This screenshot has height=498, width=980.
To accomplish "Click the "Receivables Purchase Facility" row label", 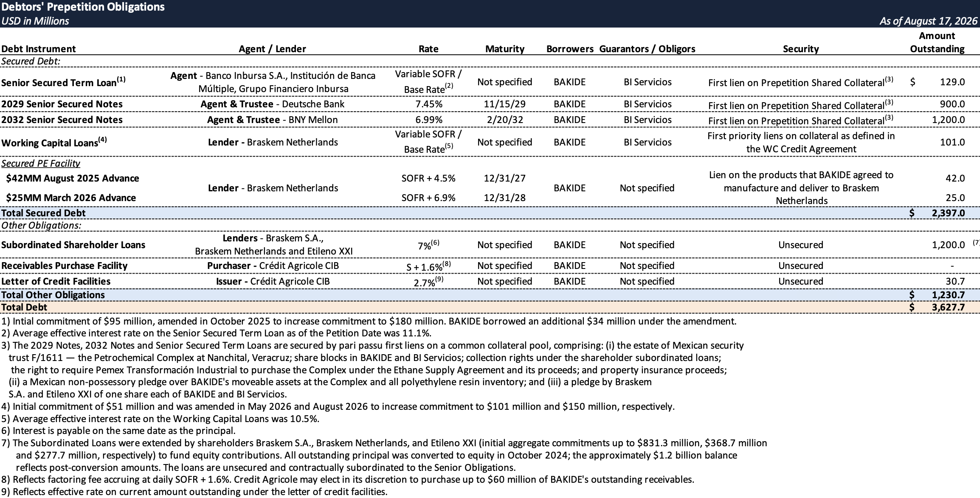I will point(64,266).
